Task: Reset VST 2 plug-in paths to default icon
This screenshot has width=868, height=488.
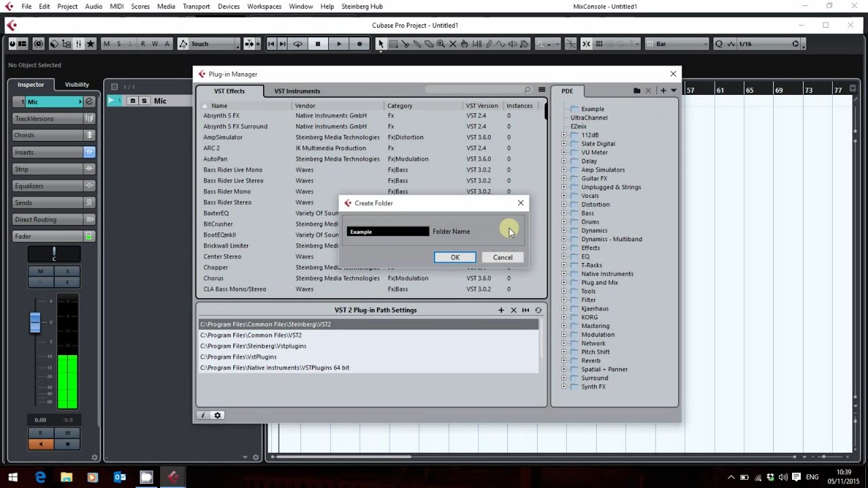Action: tap(526, 310)
